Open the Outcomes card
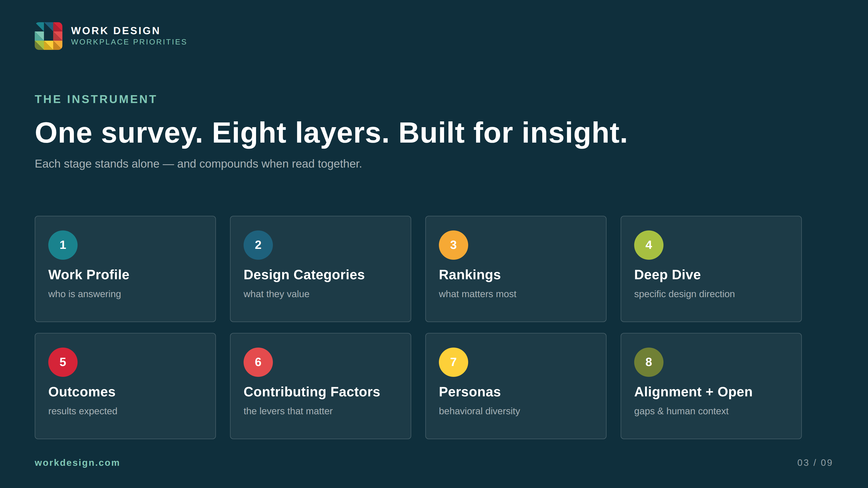Viewport: 868px width, 488px height. pos(125,386)
